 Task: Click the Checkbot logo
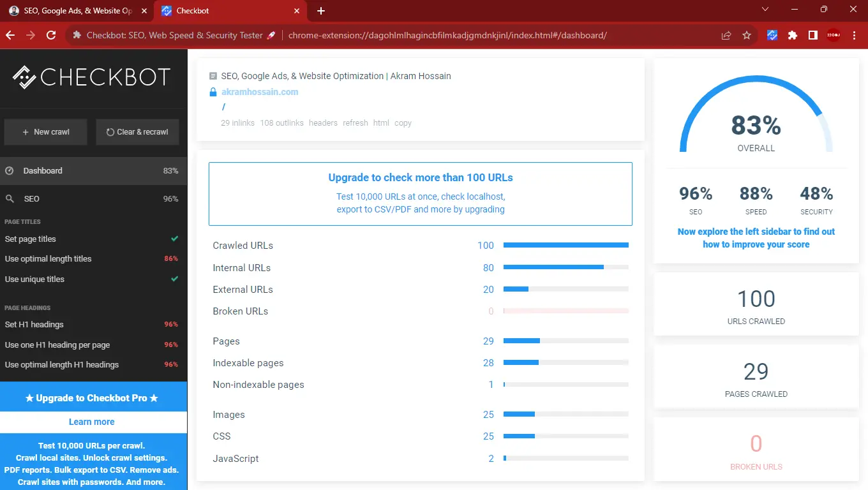click(x=91, y=77)
